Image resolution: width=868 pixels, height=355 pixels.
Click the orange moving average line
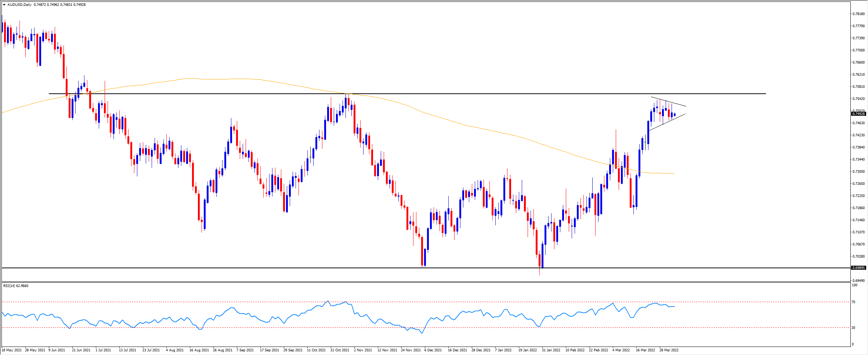coord(441,114)
